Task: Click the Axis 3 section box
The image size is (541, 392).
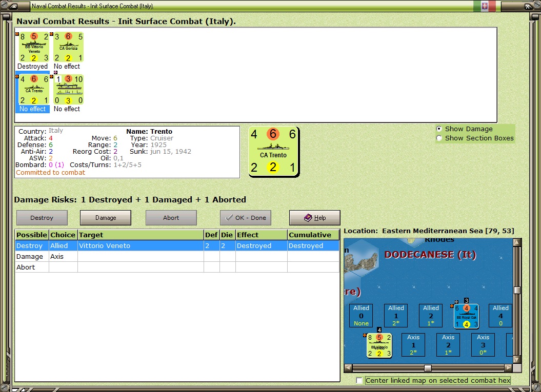Action: pos(483,345)
